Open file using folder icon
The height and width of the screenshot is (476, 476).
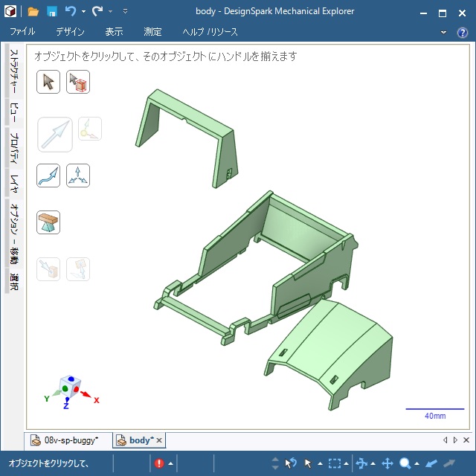pyautogui.click(x=33, y=11)
